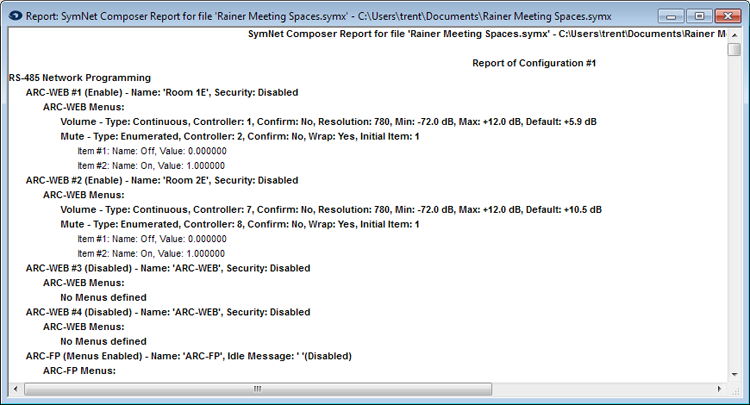Viewport: 750px width, 405px height.
Task: Click the SymNet eye icon in title bar
Action: pyautogui.click(x=15, y=16)
